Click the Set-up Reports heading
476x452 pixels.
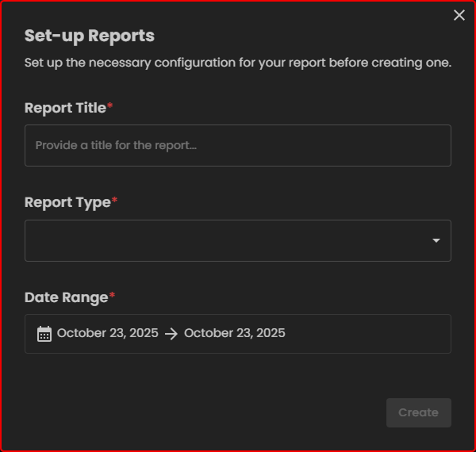[89, 36]
